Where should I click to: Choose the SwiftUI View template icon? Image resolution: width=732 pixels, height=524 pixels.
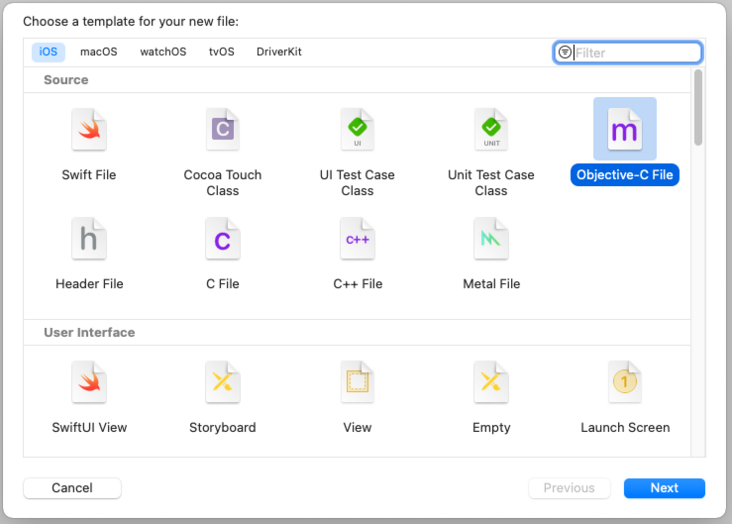(x=89, y=382)
